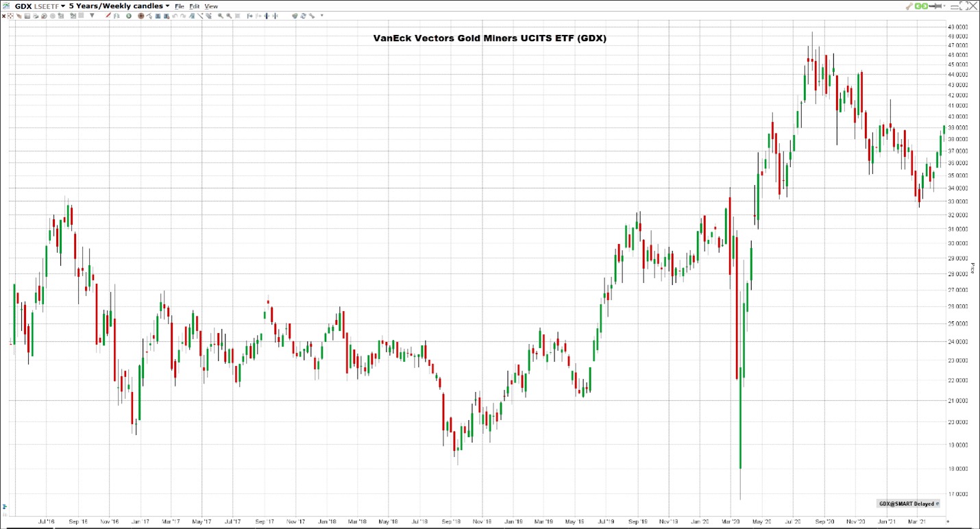Click the wrench icon in the chart toolbar

click(x=311, y=16)
